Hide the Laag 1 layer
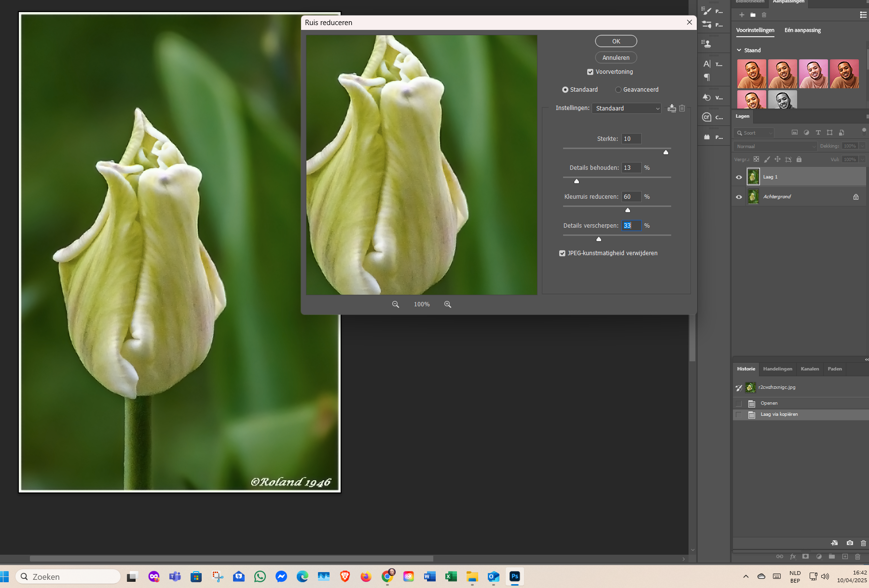The image size is (869, 588). [739, 177]
